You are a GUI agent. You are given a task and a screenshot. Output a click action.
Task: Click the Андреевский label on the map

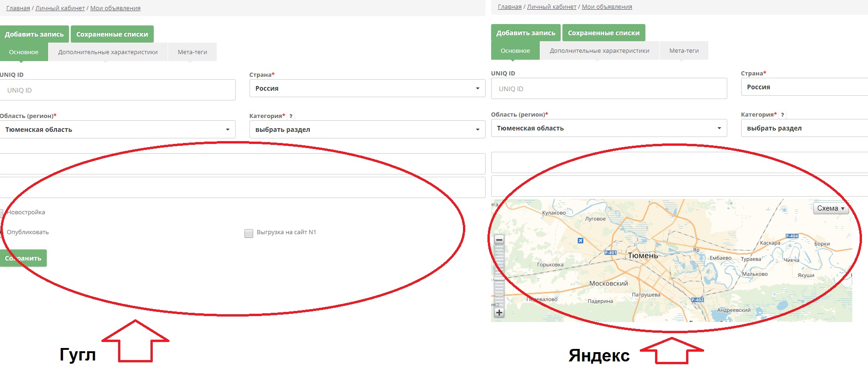click(734, 311)
